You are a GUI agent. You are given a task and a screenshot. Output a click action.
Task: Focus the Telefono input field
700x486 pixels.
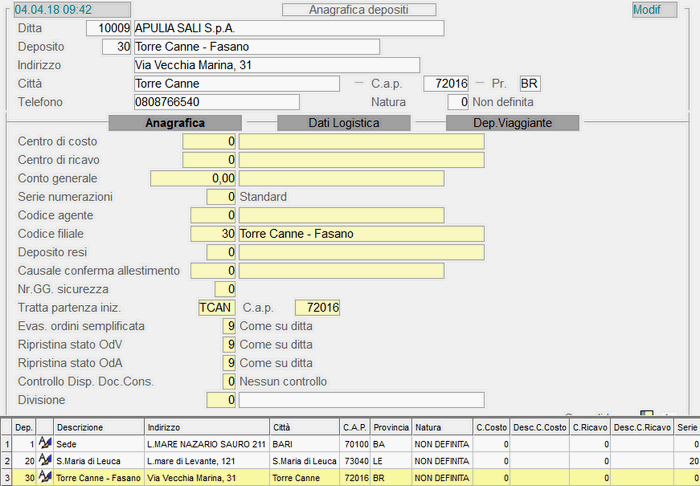pyautogui.click(x=216, y=102)
